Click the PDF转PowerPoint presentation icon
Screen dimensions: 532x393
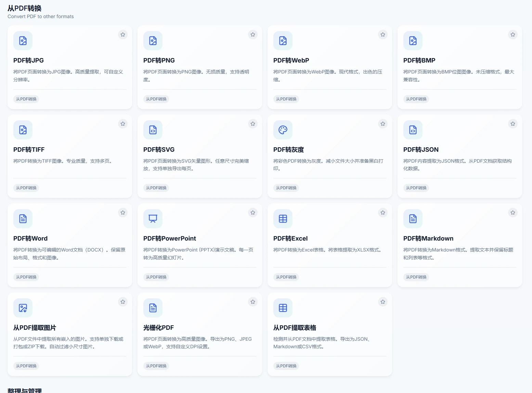[x=153, y=219]
